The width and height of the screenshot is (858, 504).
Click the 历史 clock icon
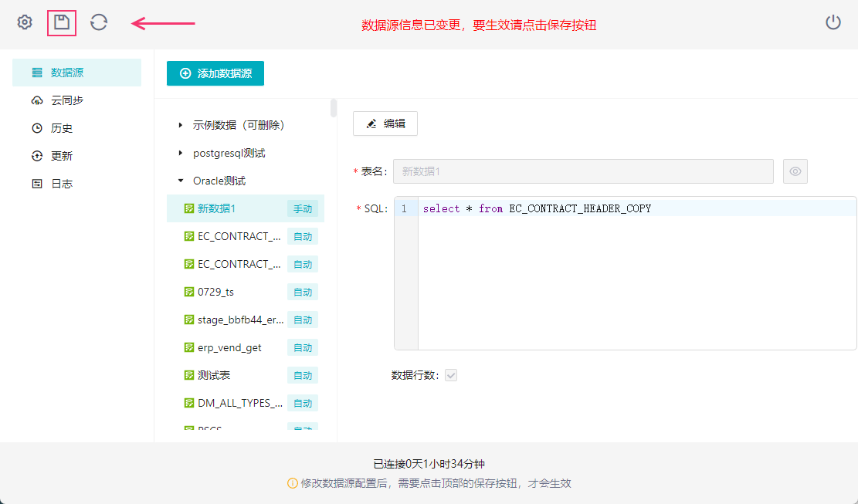tap(37, 128)
